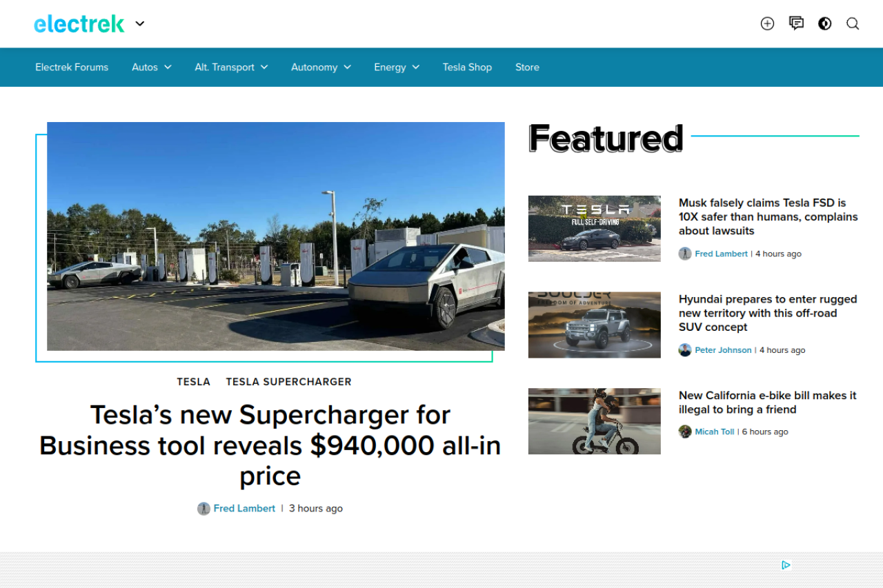Open the comments speech bubble icon
Viewport: 883px width, 588px height.
(796, 23)
